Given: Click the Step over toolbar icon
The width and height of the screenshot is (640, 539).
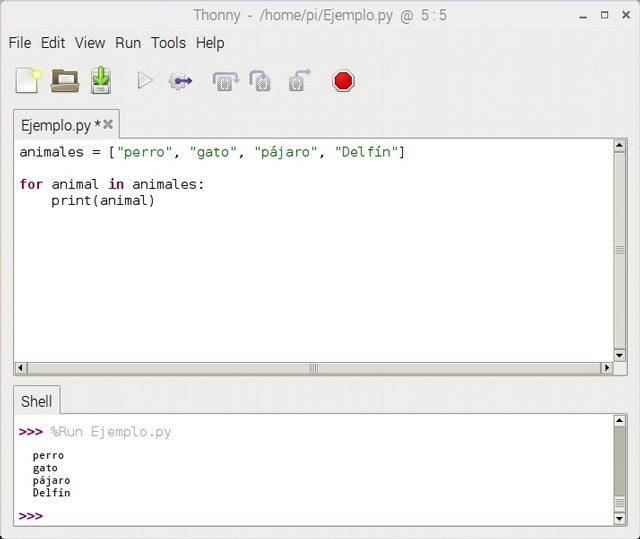Looking at the screenshot, I should (226, 81).
